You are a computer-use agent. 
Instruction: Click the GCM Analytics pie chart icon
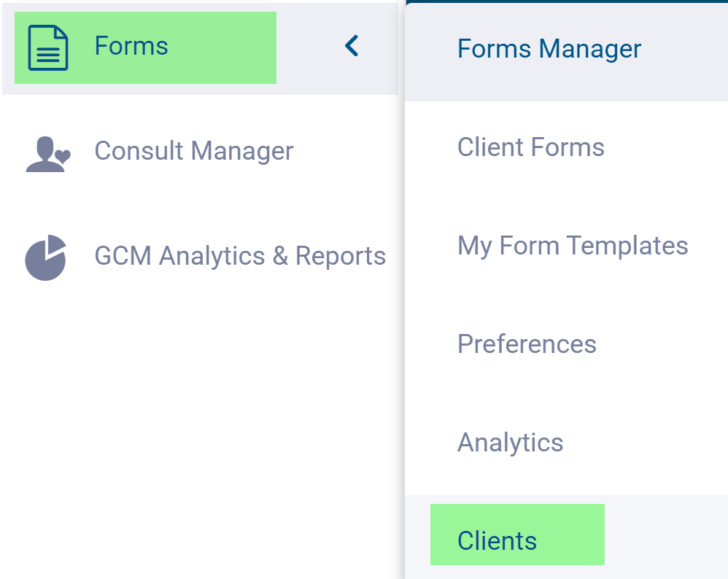[x=46, y=257]
